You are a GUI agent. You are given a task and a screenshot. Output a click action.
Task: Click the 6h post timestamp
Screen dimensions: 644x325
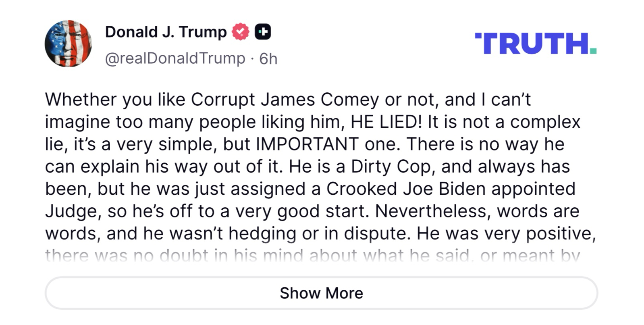tap(268, 59)
